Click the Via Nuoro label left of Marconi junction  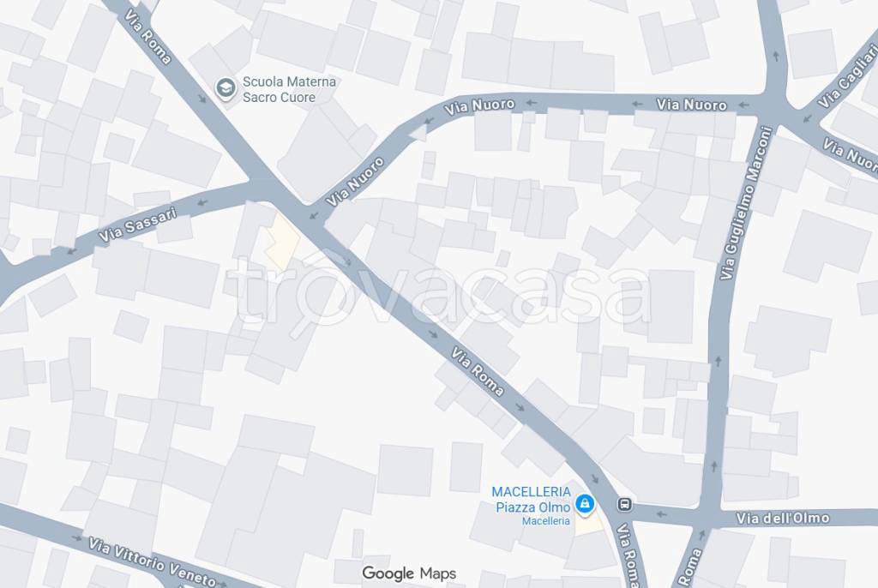pyautogui.click(x=692, y=105)
